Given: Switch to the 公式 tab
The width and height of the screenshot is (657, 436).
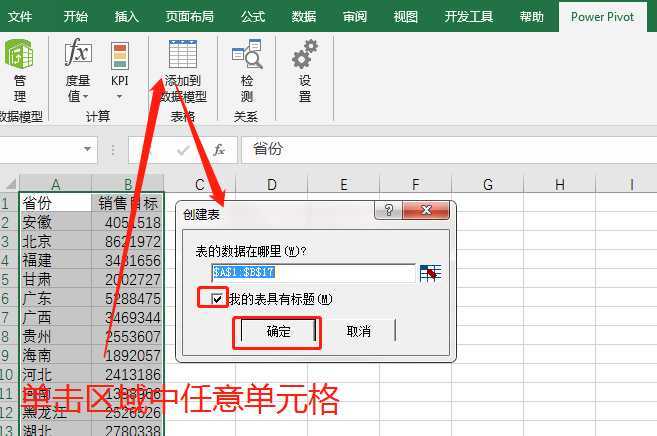Looking at the screenshot, I should click(253, 16).
